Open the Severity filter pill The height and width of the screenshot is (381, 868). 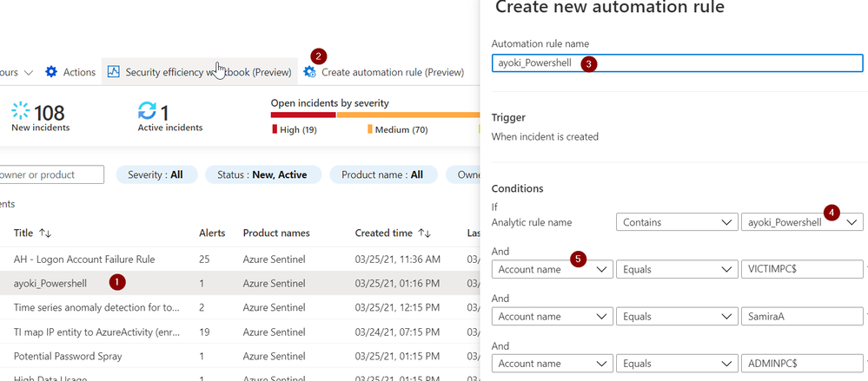coord(156,174)
